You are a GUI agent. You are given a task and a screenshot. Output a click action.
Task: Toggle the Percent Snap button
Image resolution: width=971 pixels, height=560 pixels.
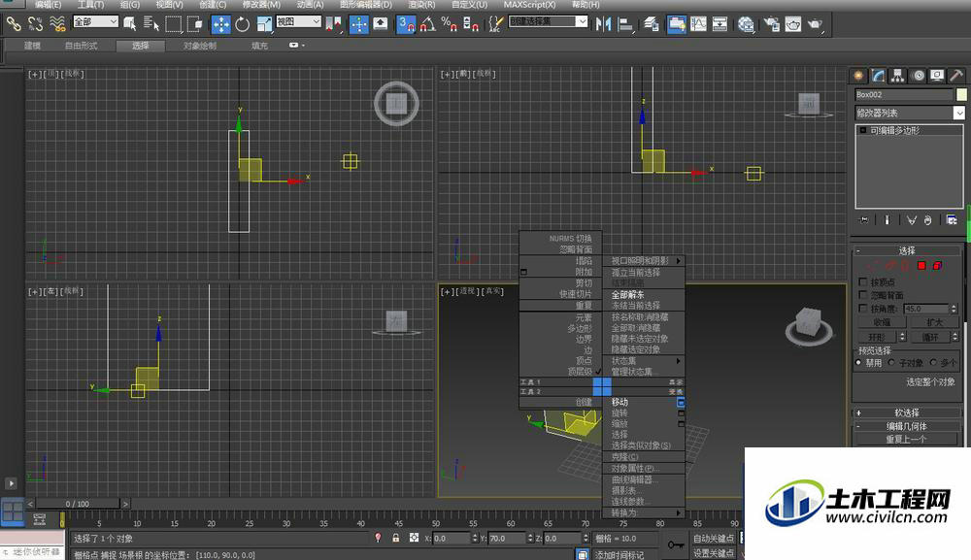coord(449,24)
